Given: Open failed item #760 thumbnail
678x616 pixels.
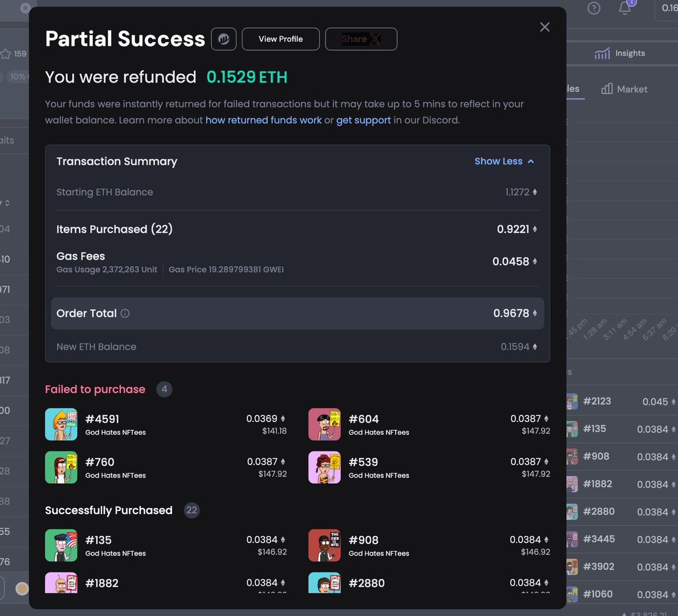Looking at the screenshot, I should tap(61, 467).
